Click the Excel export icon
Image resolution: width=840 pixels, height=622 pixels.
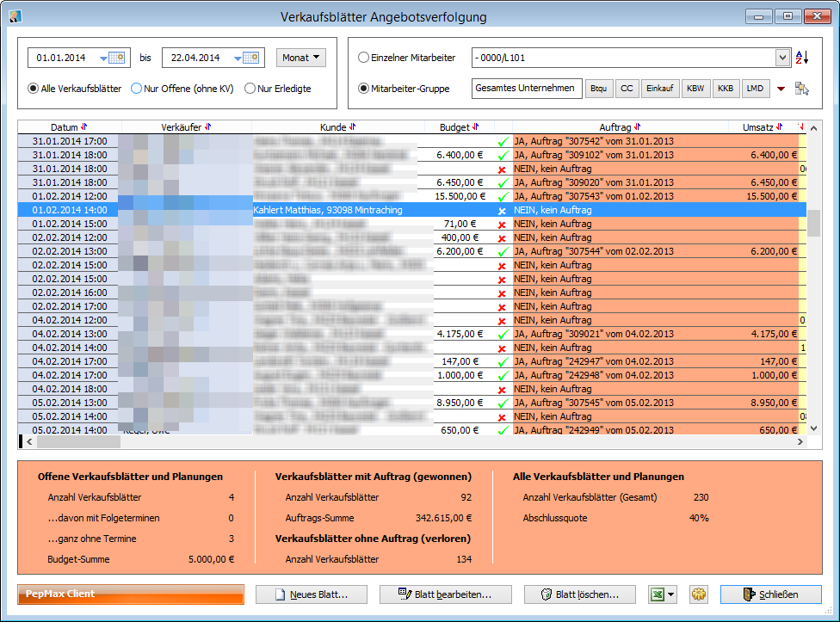pos(657,594)
